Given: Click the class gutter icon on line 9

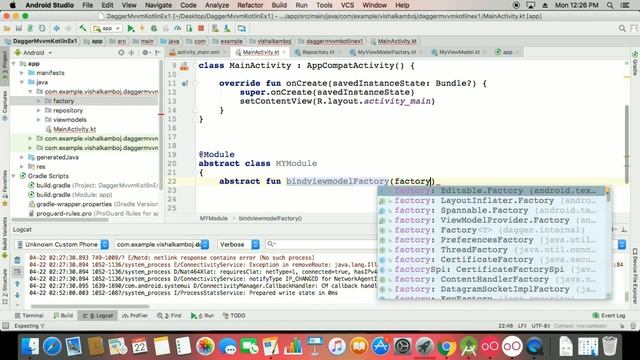Looking at the screenshot, I should pyautogui.click(x=184, y=66).
